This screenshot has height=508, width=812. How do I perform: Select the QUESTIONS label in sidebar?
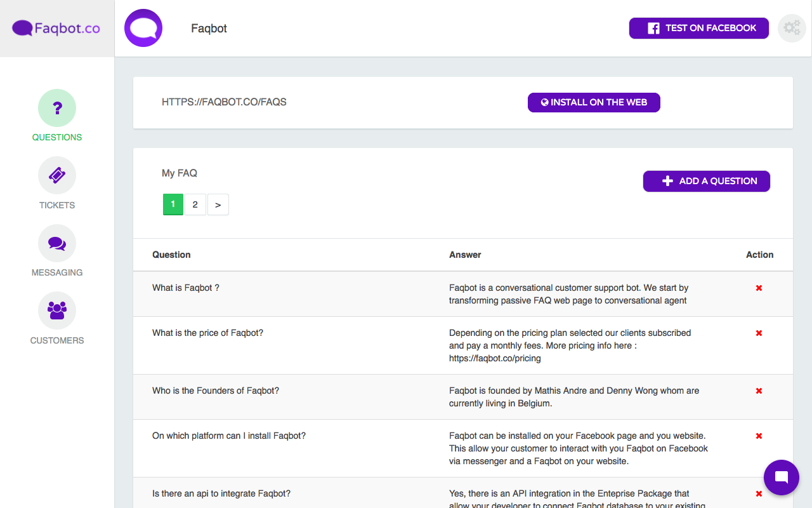tap(57, 137)
